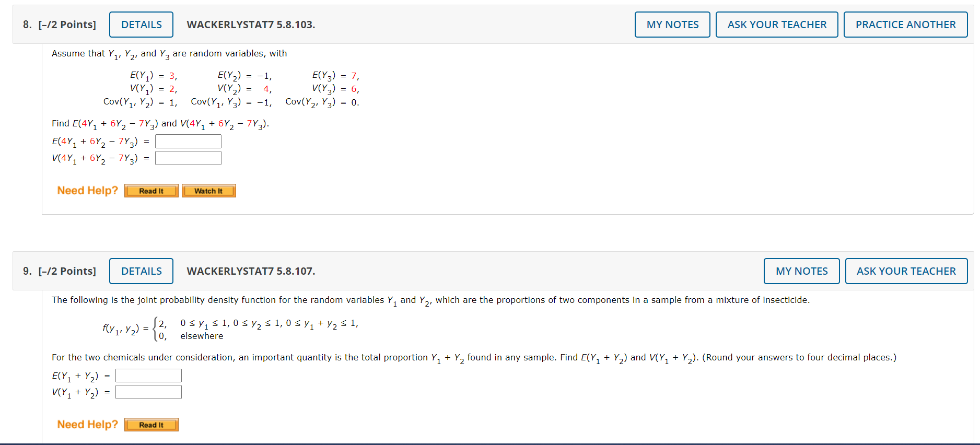Click the Watch It button under question 8

(x=208, y=190)
